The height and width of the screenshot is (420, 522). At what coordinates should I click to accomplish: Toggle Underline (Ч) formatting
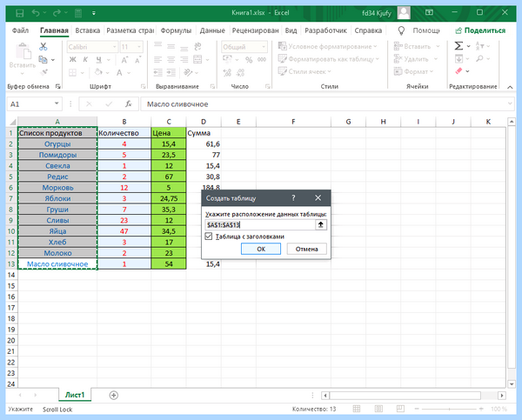coord(99,60)
